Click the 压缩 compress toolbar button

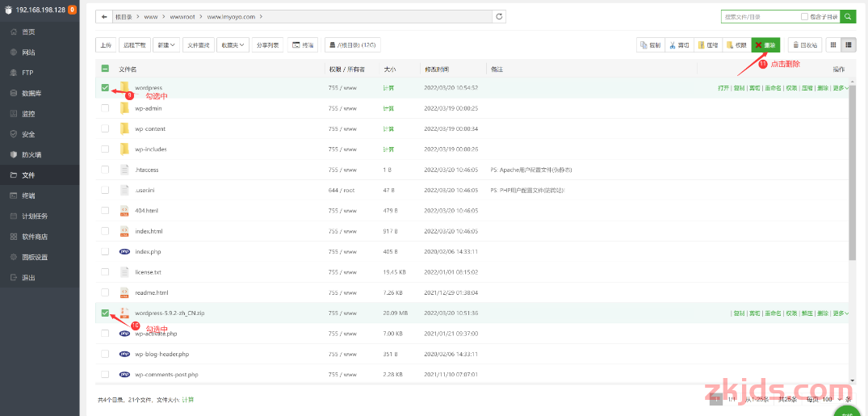click(x=707, y=45)
